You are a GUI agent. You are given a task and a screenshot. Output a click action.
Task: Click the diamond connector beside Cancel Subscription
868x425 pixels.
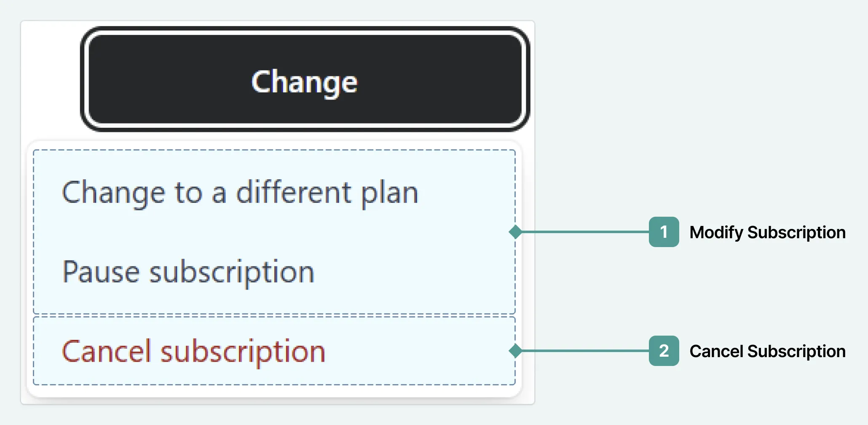(x=515, y=351)
